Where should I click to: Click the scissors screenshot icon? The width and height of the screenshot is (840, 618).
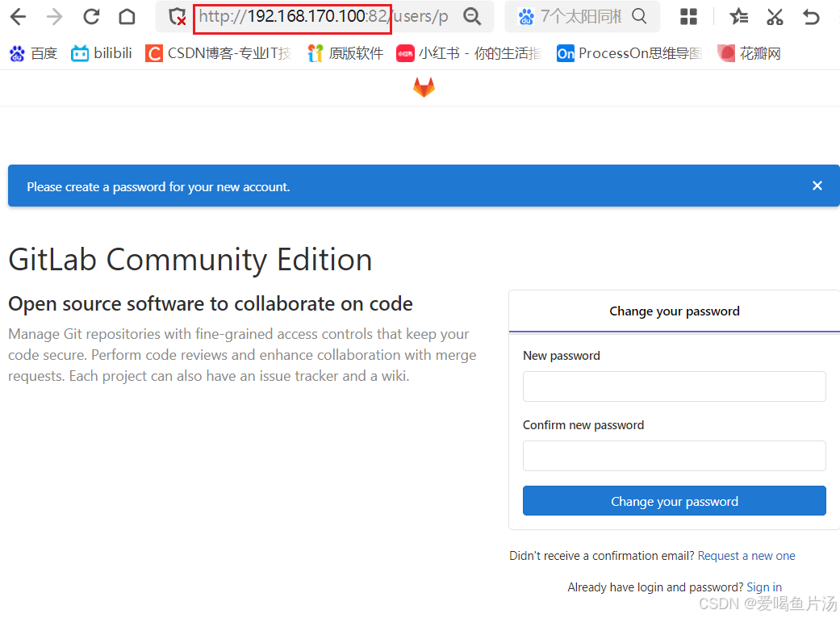(775, 17)
